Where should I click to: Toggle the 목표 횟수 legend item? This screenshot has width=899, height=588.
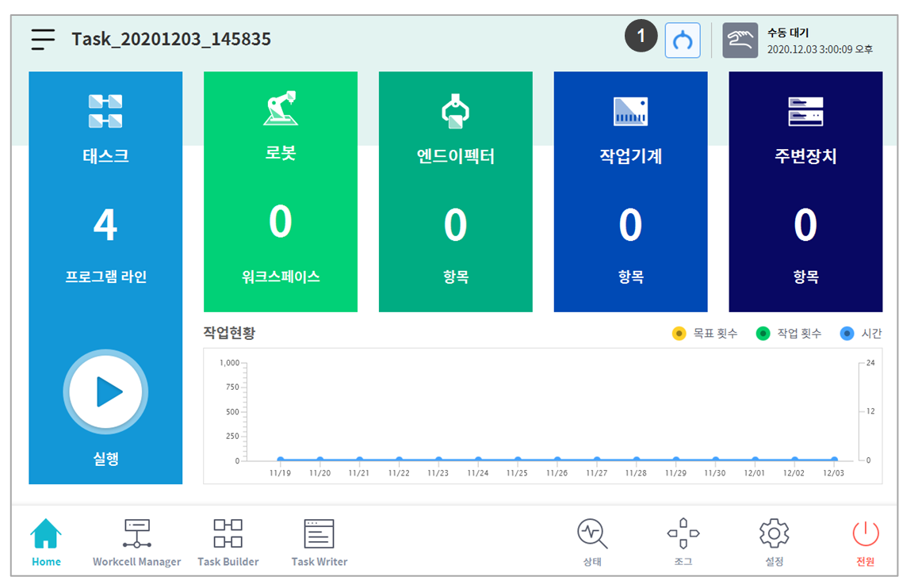[704, 334]
